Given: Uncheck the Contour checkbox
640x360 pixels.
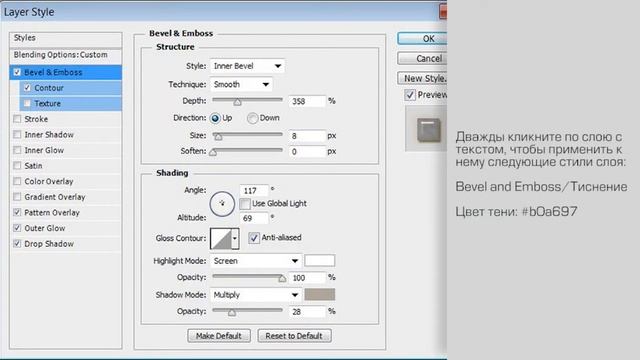Looking at the screenshot, I should (x=27, y=88).
